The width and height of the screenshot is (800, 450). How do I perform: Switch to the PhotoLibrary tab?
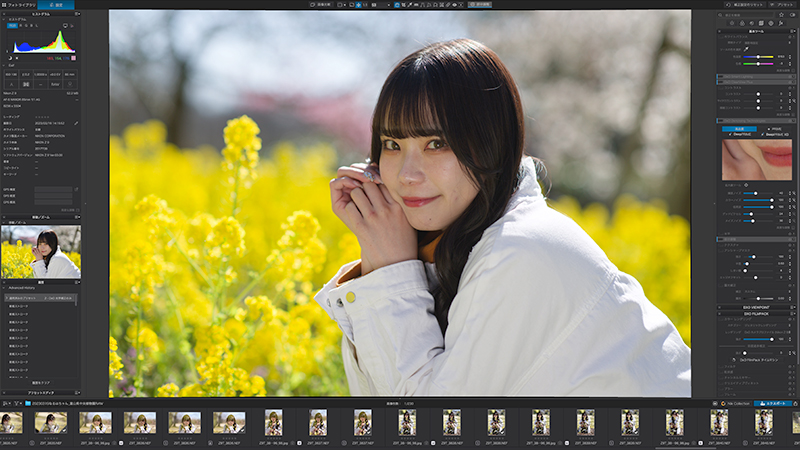click(x=18, y=5)
